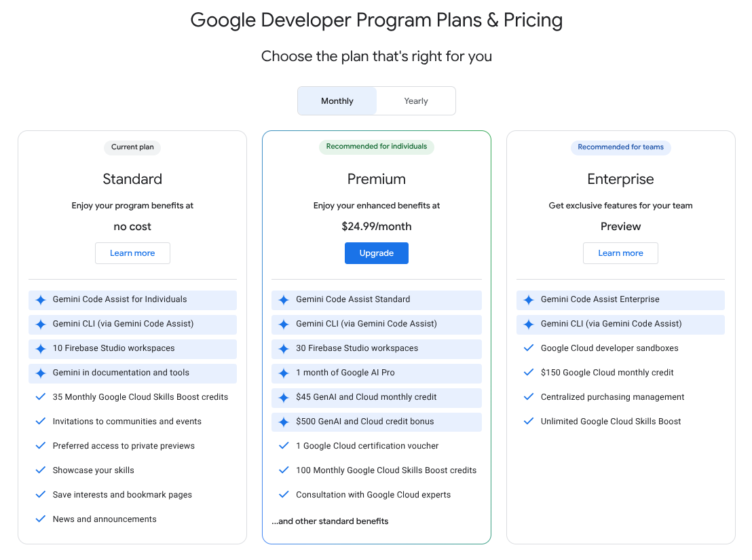Screen dimensions: 752x560
Task: Click Learn more under the Standard plan
Action: [x=132, y=253]
